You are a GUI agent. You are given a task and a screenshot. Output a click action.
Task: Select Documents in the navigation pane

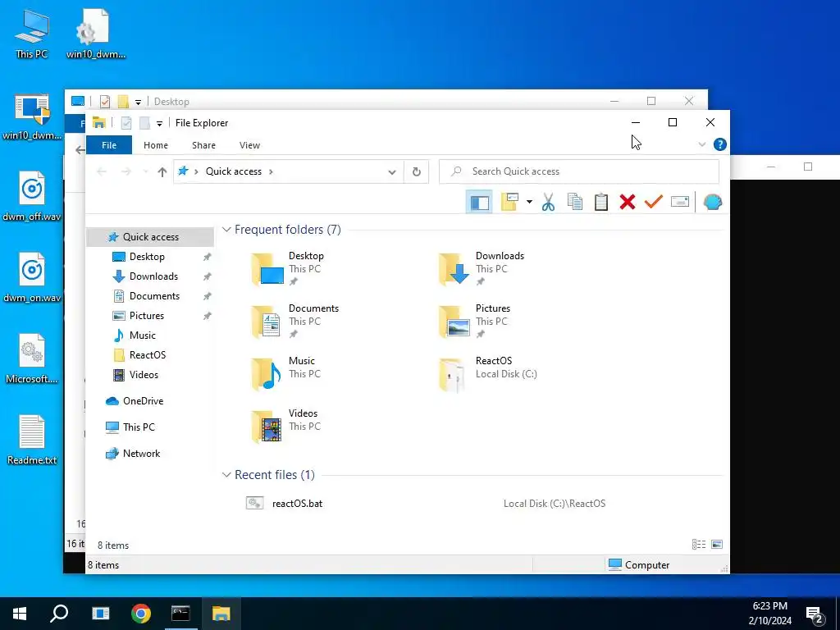click(x=154, y=296)
